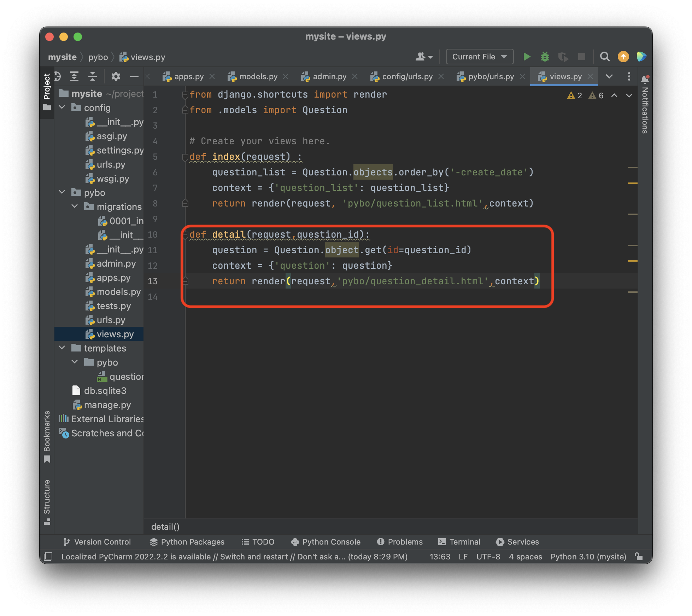Open the Python Console button
The image size is (692, 616).
[x=326, y=542]
